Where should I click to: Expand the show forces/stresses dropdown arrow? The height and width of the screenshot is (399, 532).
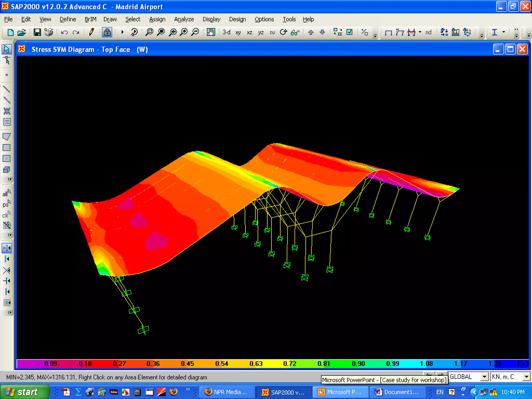pyautogui.click(x=420, y=32)
